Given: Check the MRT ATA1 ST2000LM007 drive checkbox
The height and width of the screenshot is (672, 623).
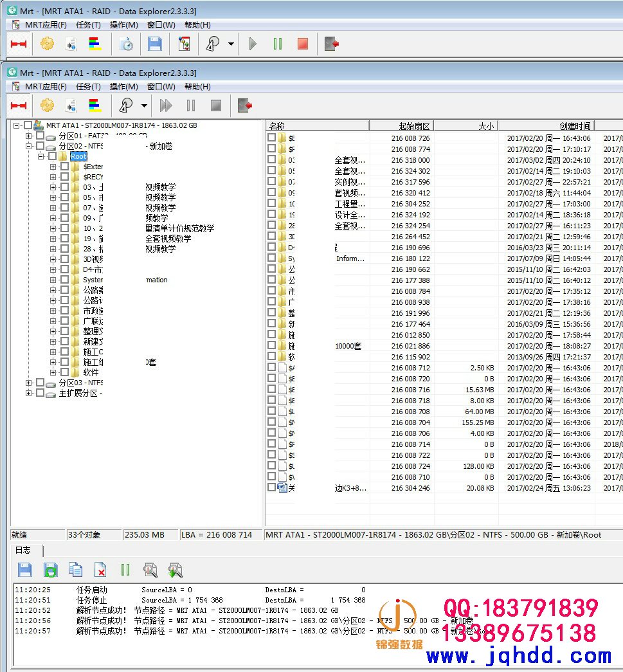Looking at the screenshot, I should point(28,125).
